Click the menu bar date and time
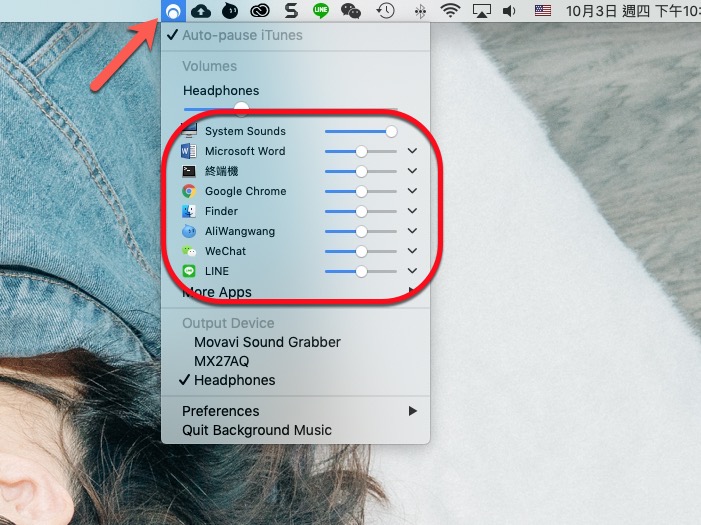The height and width of the screenshot is (525, 701). coord(633,11)
